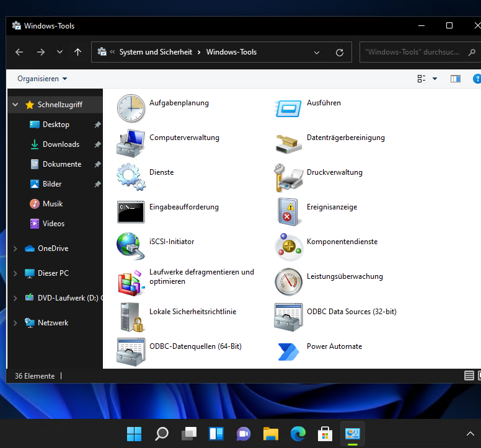Open the Laufwerke defragmentieren icon
The image size is (481, 448).
(x=131, y=283)
